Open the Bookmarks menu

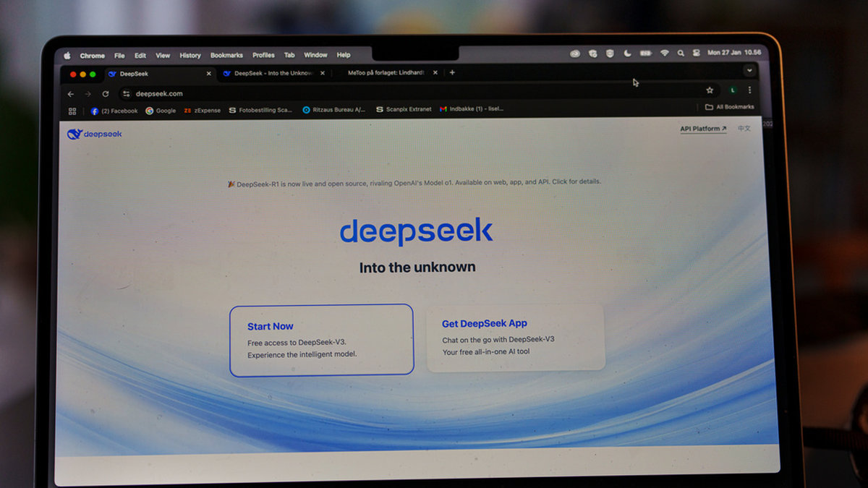(x=226, y=56)
